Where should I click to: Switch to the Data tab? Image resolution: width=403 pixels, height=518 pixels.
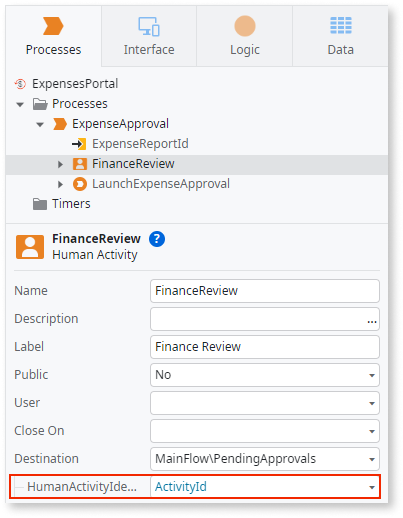tap(340, 36)
